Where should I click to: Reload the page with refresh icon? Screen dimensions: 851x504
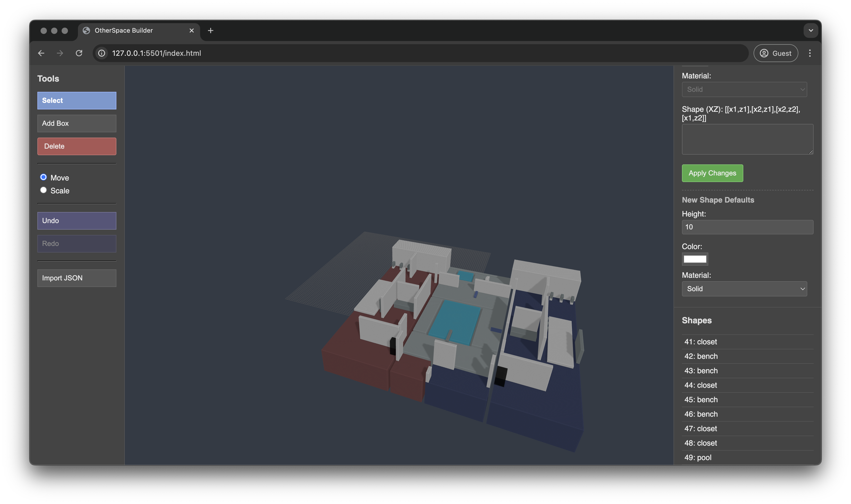click(x=79, y=53)
